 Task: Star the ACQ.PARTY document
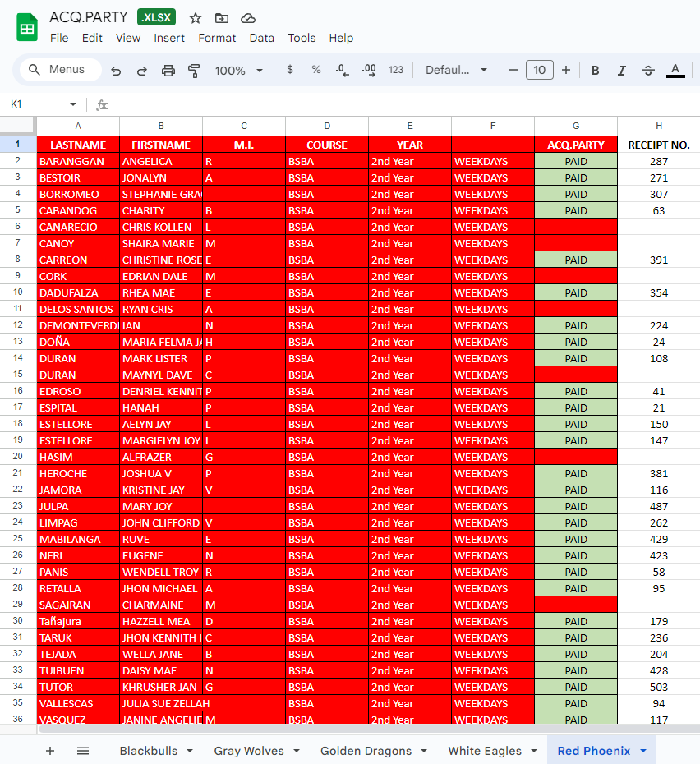[196, 18]
